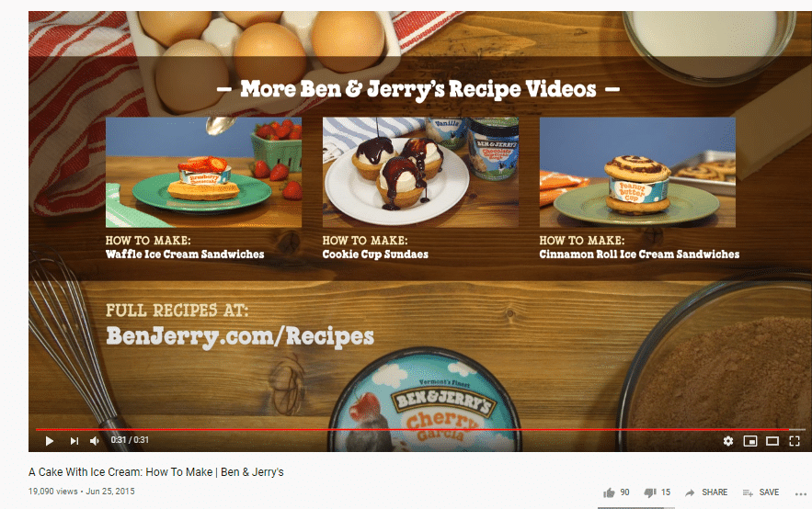Switch to theater mode view
812x509 pixels.
tap(772, 441)
